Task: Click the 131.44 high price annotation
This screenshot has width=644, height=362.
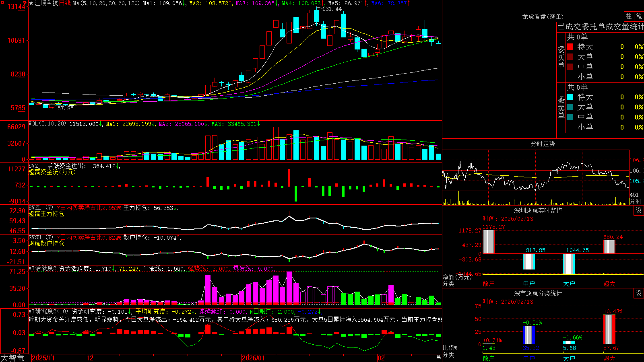Action: [332, 9]
